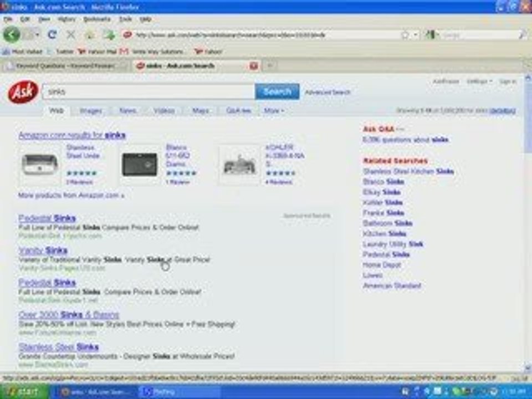532x399 pixels.
Task: Open the Stainless Steel Sinks result
Action: pyautogui.click(x=59, y=347)
